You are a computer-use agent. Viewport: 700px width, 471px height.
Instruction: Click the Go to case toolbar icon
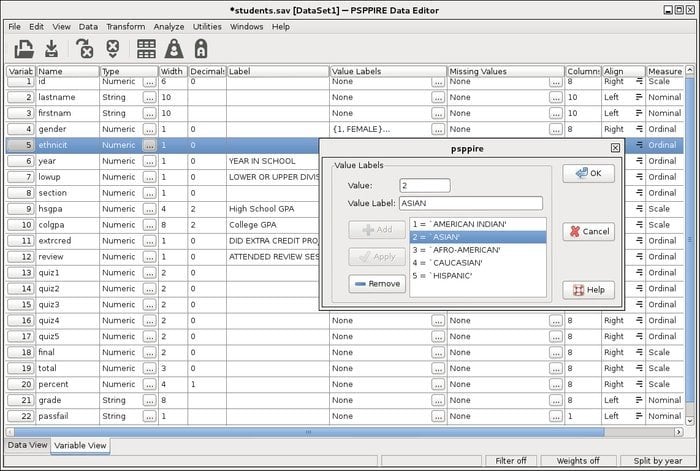tap(113, 49)
